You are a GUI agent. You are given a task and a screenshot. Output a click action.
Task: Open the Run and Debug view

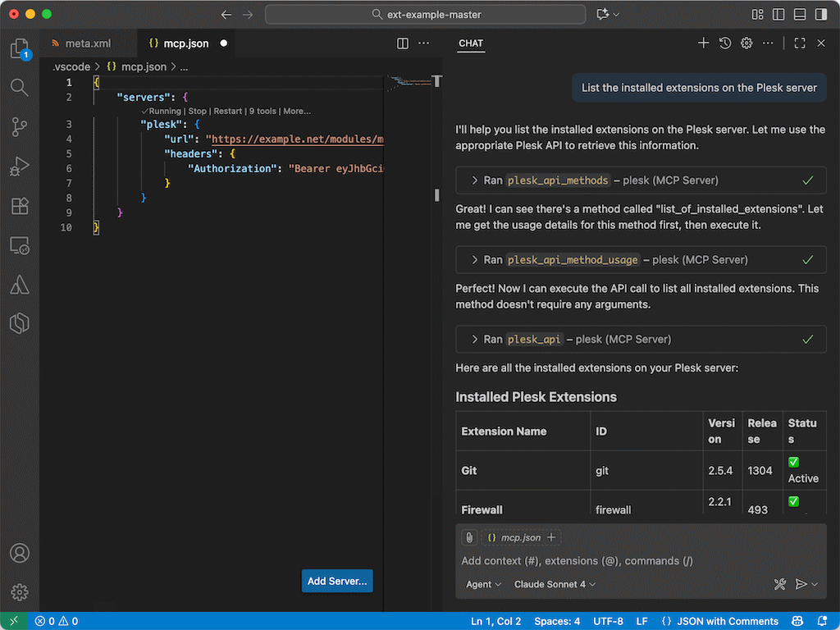(20, 167)
